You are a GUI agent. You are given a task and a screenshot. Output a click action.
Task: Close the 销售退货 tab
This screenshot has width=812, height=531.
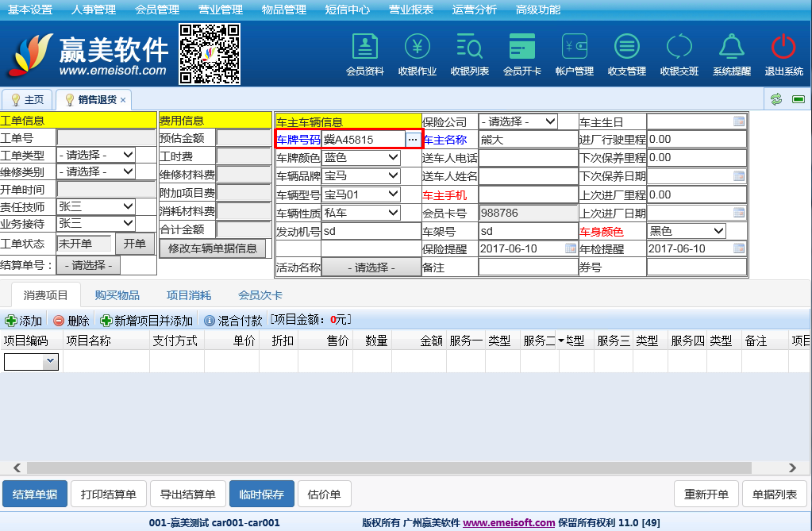123,100
